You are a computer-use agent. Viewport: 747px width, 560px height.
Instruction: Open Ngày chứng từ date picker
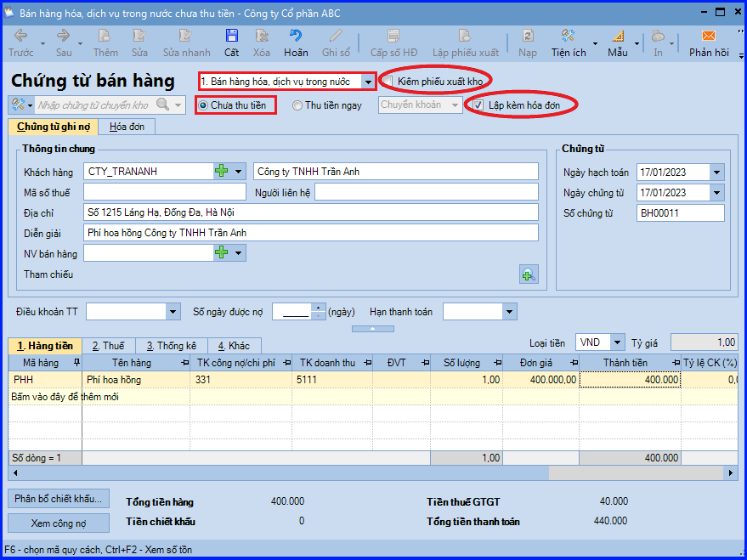716,193
